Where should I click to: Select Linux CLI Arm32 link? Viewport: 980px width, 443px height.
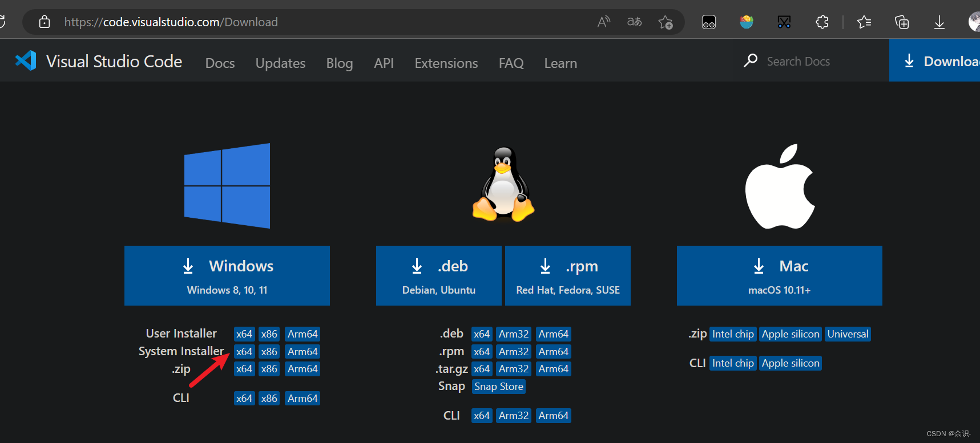click(x=514, y=416)
